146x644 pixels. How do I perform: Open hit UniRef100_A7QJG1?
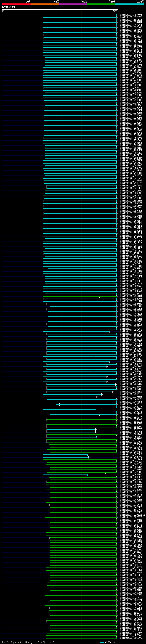131,324
